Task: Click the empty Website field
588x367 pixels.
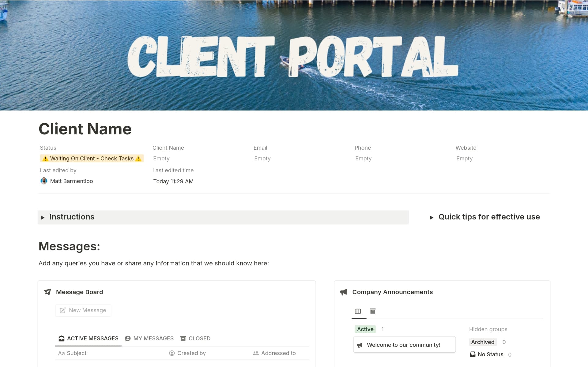Action: [x=464, y=159]
